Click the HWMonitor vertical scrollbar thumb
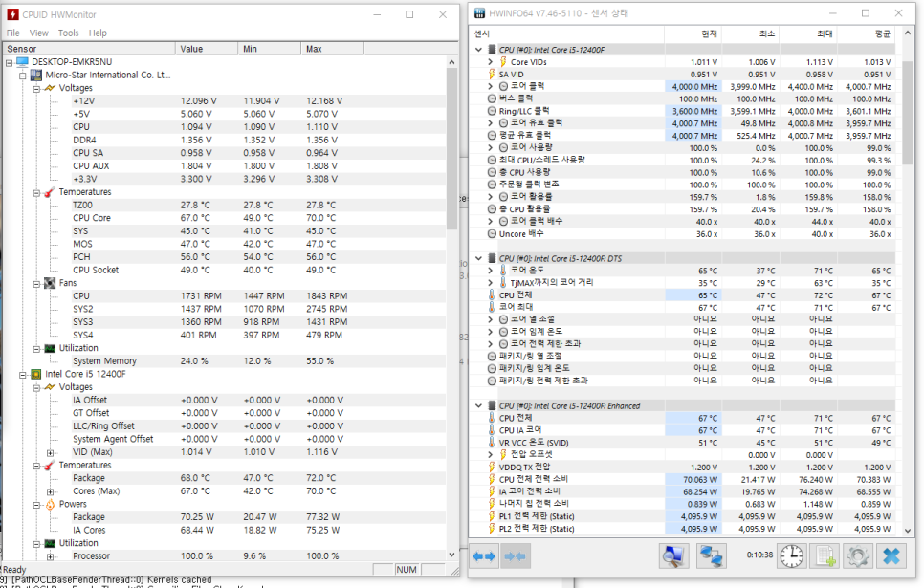Image resolution: width=924 pixels, height=588 pixels. pyautogui.click(x=452, y=148)
